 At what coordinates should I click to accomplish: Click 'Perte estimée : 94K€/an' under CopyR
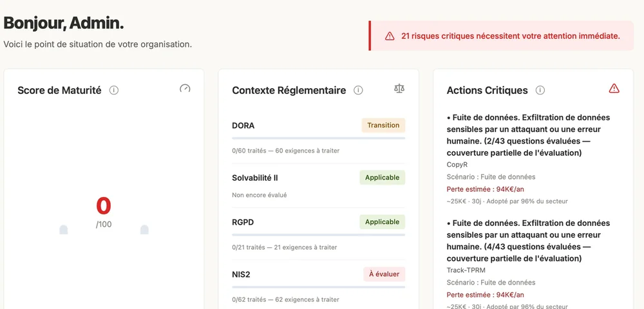click(x=485, y=189)
